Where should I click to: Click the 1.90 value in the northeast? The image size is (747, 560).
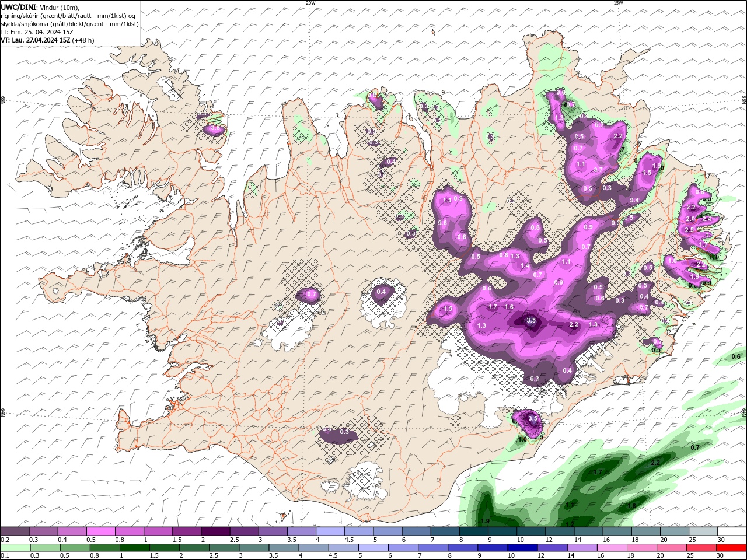point(658,167)
